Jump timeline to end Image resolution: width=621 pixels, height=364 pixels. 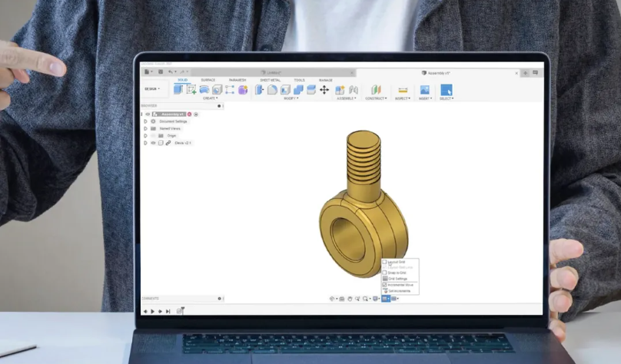pyautogui.click(x=168, y=312)
